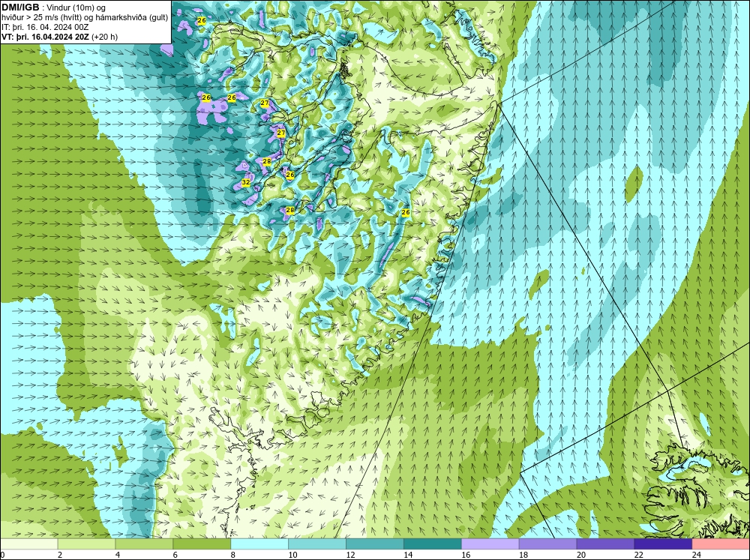Click the turquoise 10–12 m/s legend swatch

pos(317,544)
